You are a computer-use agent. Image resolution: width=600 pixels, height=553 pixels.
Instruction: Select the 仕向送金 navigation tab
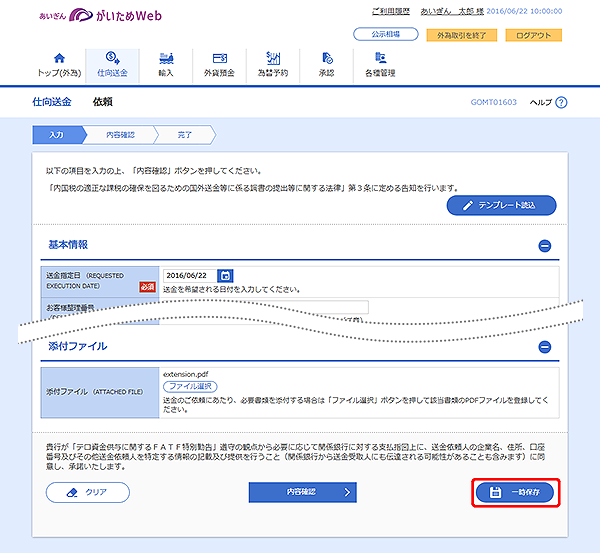coord(112,65)
